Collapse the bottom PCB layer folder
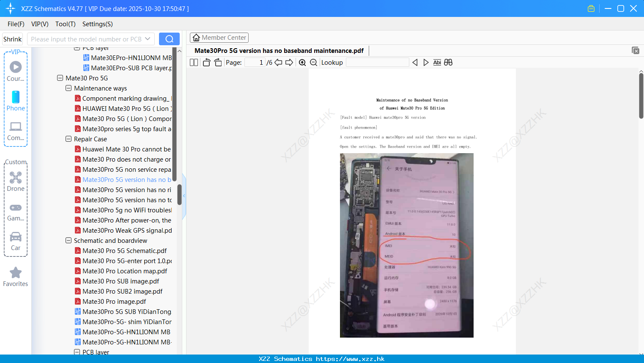 point(77,352)
